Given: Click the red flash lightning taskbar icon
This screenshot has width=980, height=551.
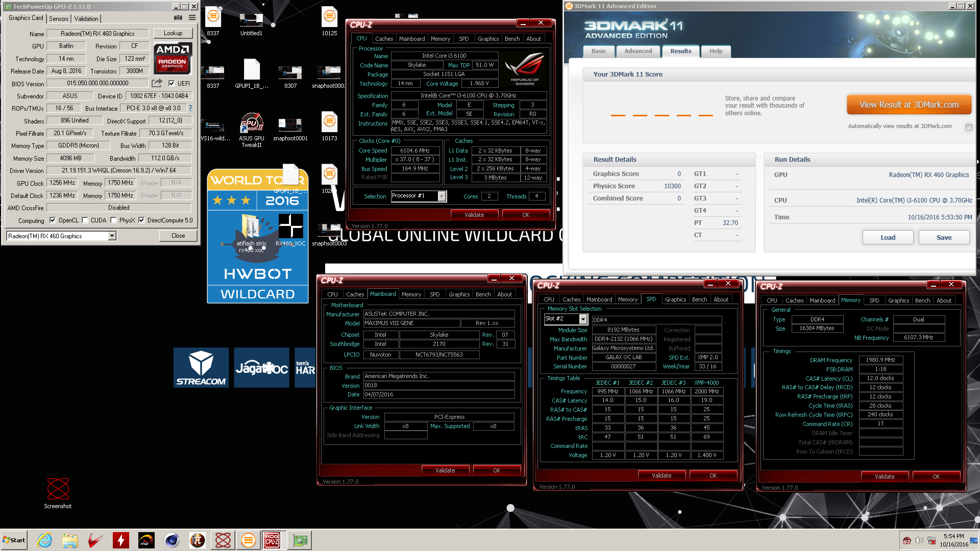Looking at the screenshot, I should tap(121, 540).
